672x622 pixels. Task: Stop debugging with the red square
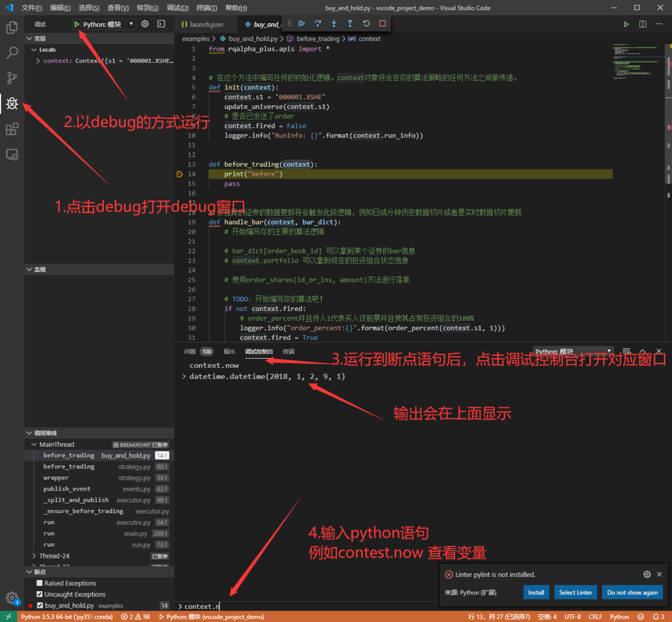(x=383, y=23)
